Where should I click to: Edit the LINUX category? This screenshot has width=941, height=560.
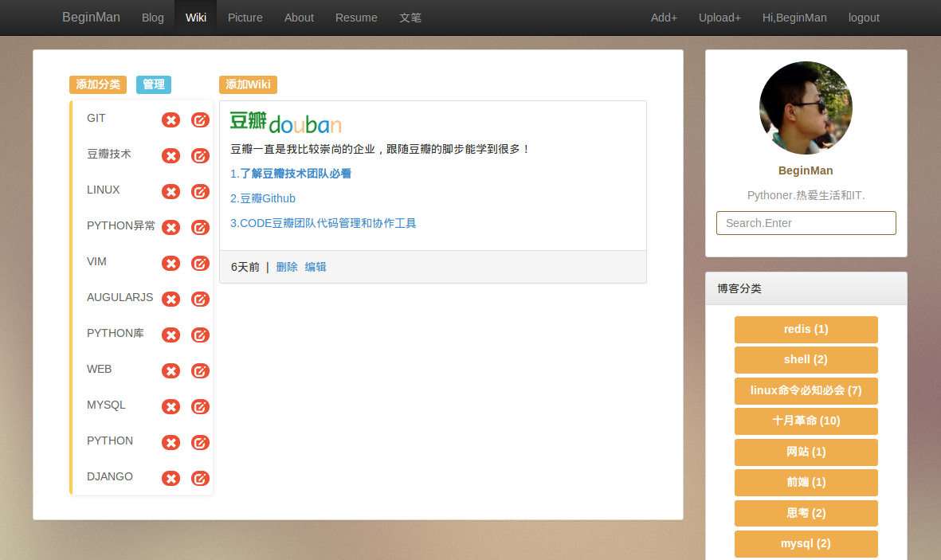coord(200,191)
